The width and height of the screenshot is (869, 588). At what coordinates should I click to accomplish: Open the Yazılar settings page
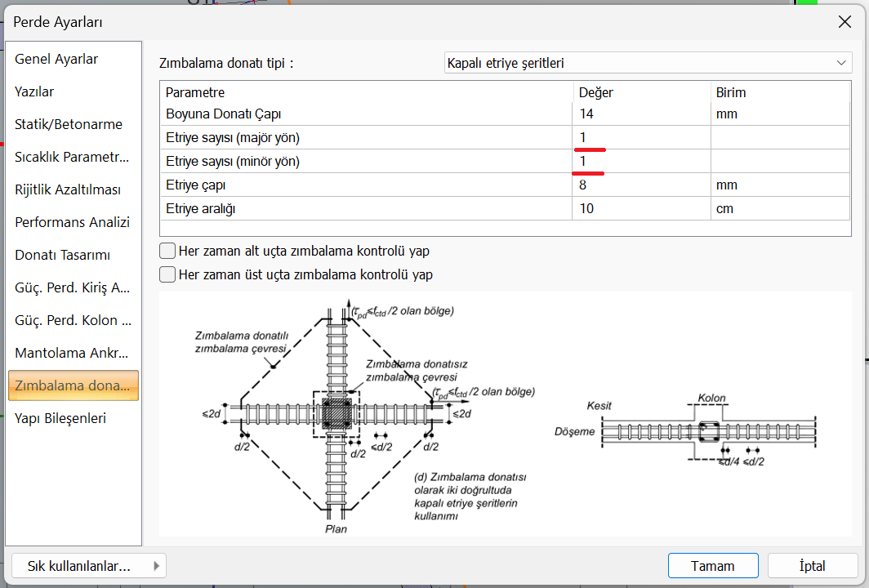click(x=34, y=91)
